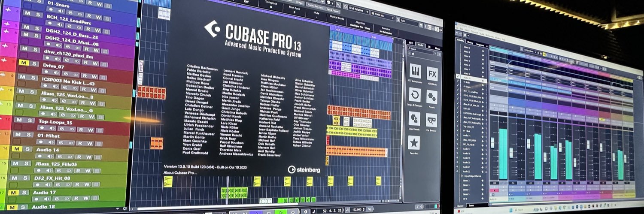Unmute the Audio 14 track
This screenshot has width=644, height=214.
click(16, 149)
